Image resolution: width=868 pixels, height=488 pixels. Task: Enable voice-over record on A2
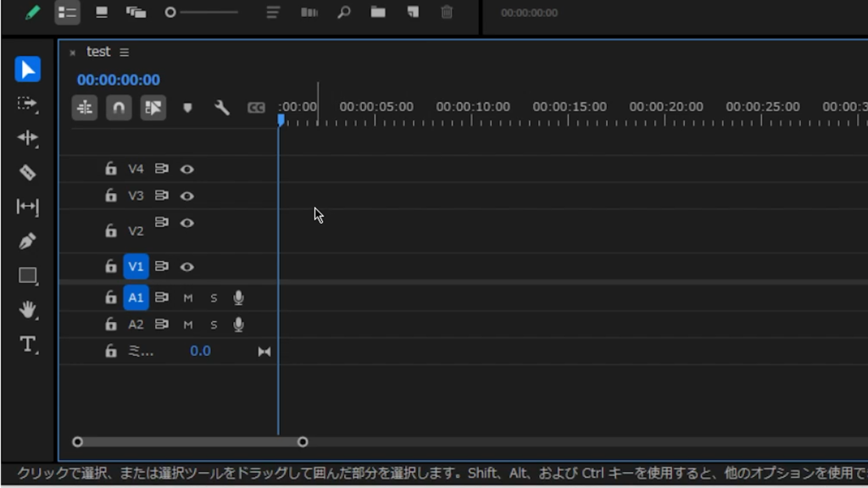[x=238, y=324]
